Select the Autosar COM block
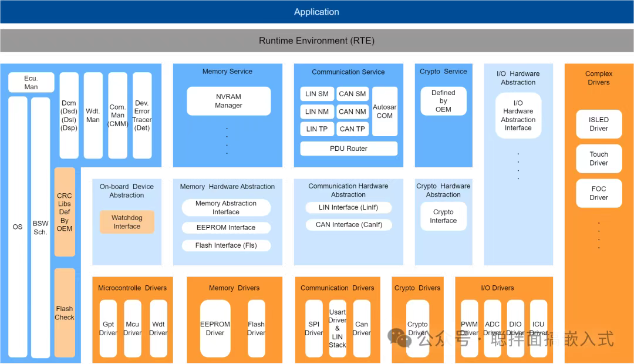 385,112
